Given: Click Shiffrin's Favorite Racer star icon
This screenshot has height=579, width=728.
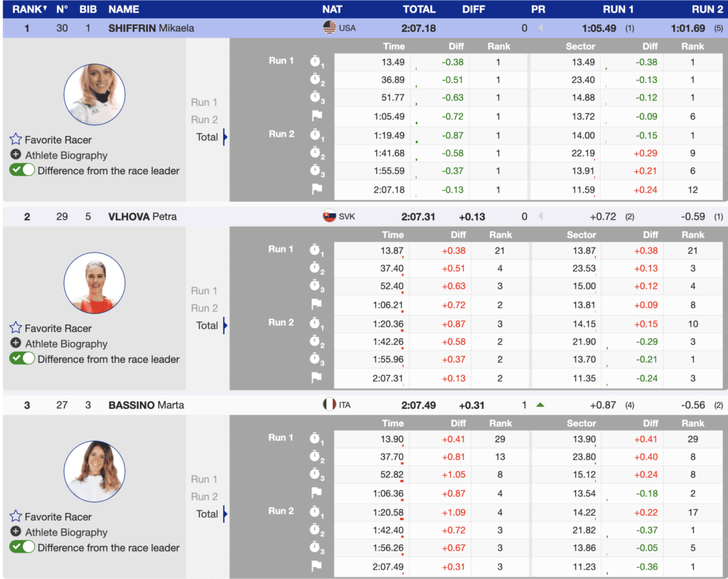Looking at the screenshot, I should pyautogui.click(x=16, y=139).
